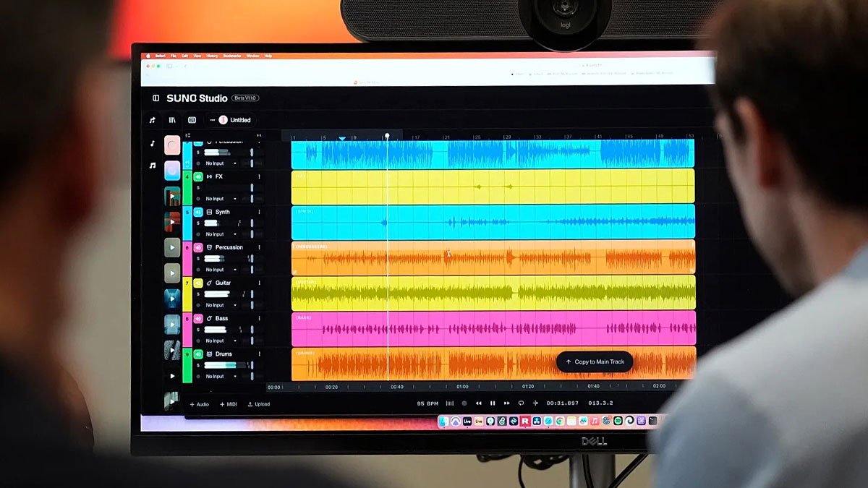Click the Upload button
The width and height of the screenshot is (868, 488).
258,404
